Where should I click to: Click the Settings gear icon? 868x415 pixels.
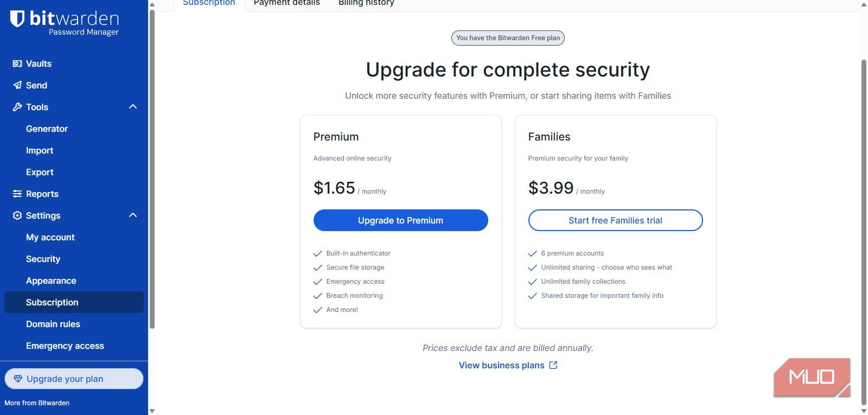(x=17, y=215)
